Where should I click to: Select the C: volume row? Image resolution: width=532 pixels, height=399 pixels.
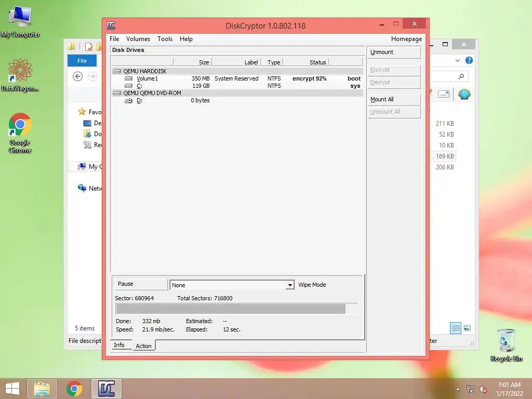[237, 86]
